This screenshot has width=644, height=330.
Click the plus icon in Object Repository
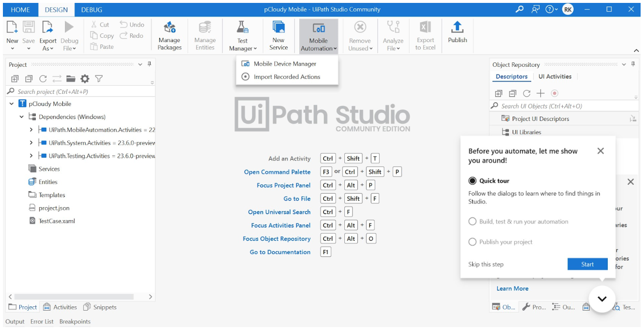tap(540, 93)
